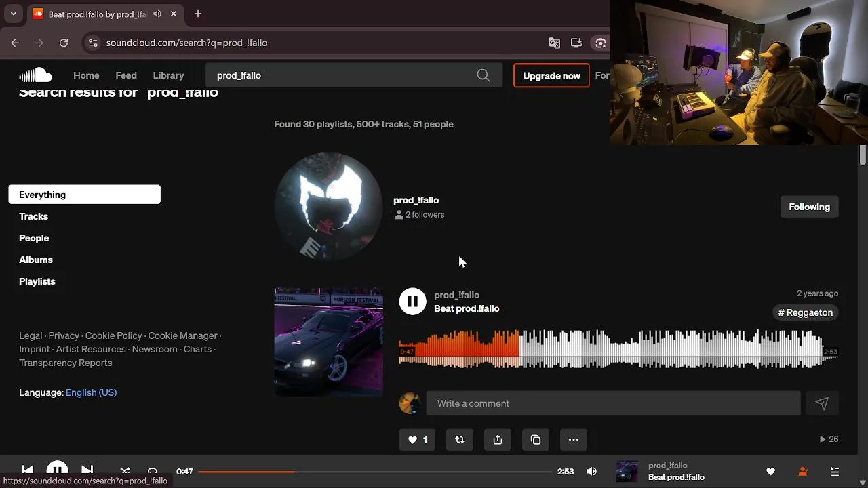Click prod_!fallo profile avatar
Image resolution: width=868 pixels, height=488 pixels.
(329, 207)
